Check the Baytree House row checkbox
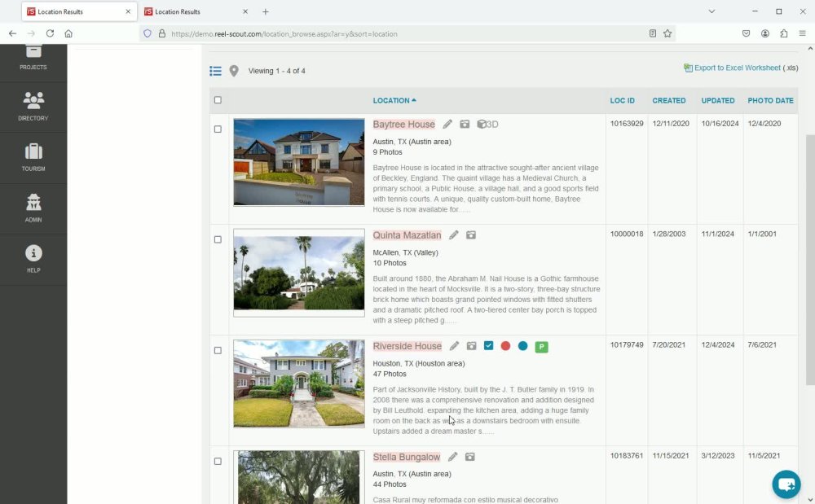815x504 pixels. coord(218,129)
